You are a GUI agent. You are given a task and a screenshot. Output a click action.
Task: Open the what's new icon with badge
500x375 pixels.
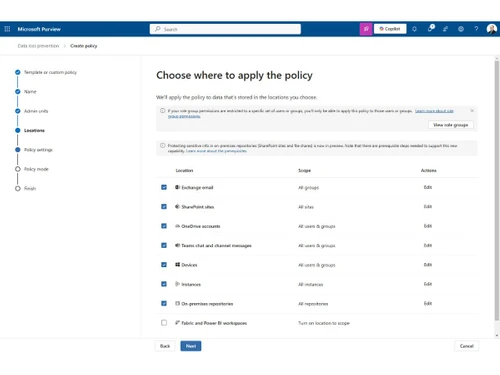431,29
